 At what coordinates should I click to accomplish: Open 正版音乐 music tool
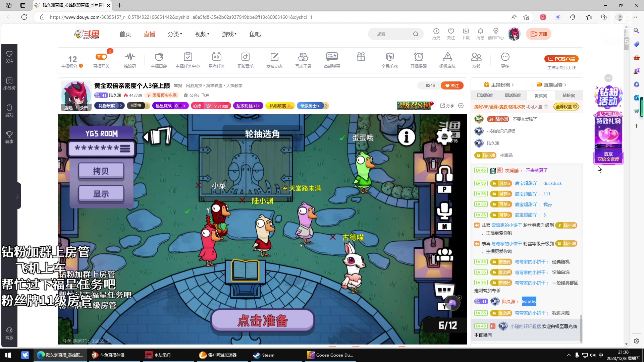point(246,60)
